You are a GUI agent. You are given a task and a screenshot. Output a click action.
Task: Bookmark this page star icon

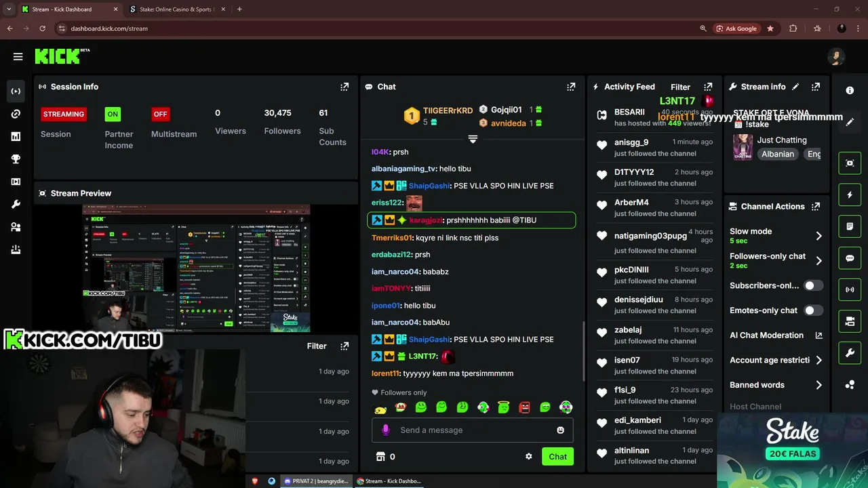point(770,28)
